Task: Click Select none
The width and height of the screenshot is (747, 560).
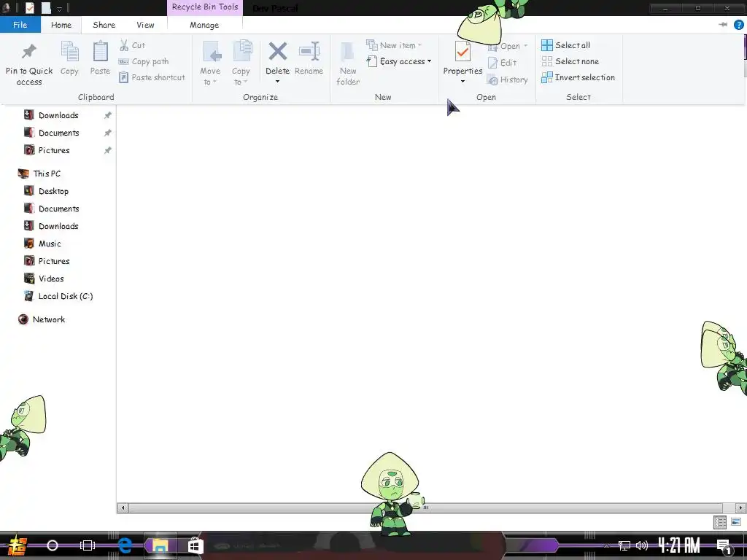Action: coord(570,61)
